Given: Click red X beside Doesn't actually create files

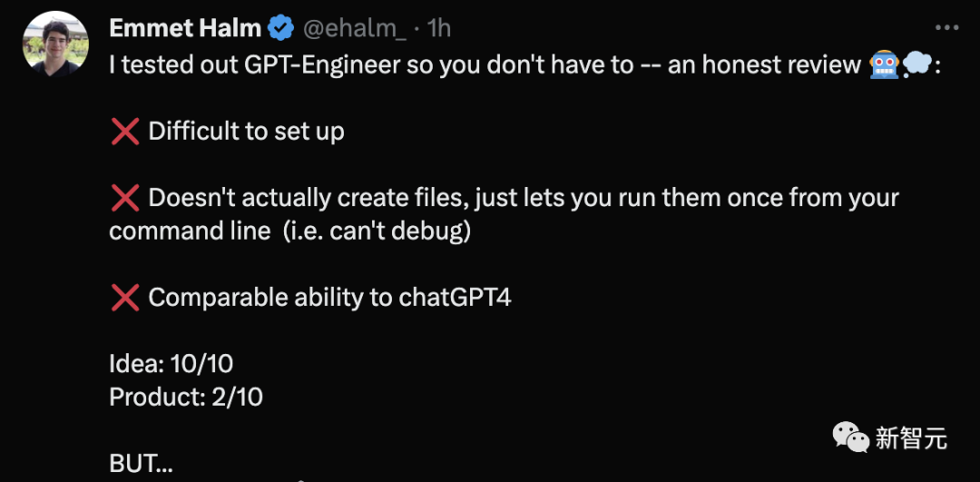Looking at the screenshot, I should [125, 199].
